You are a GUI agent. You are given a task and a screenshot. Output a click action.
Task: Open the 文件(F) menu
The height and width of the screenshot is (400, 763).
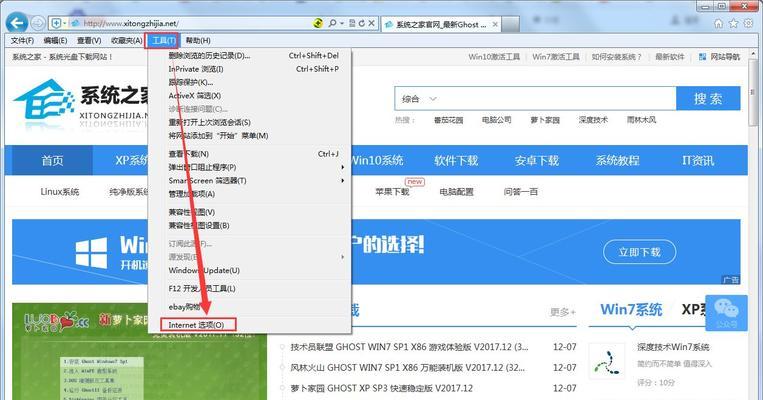click(22, 40)
